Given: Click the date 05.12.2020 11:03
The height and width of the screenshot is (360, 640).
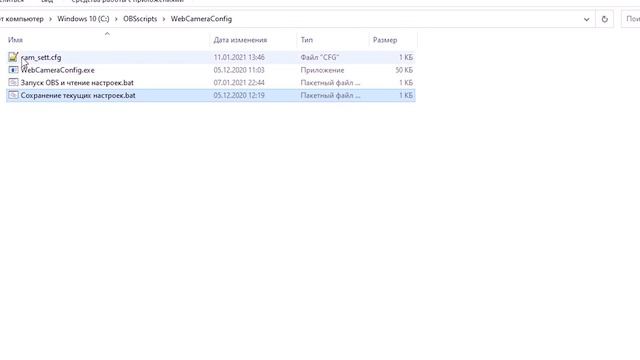Looking at the screenshot, I should pyautogui.click(x=239, y=70).
